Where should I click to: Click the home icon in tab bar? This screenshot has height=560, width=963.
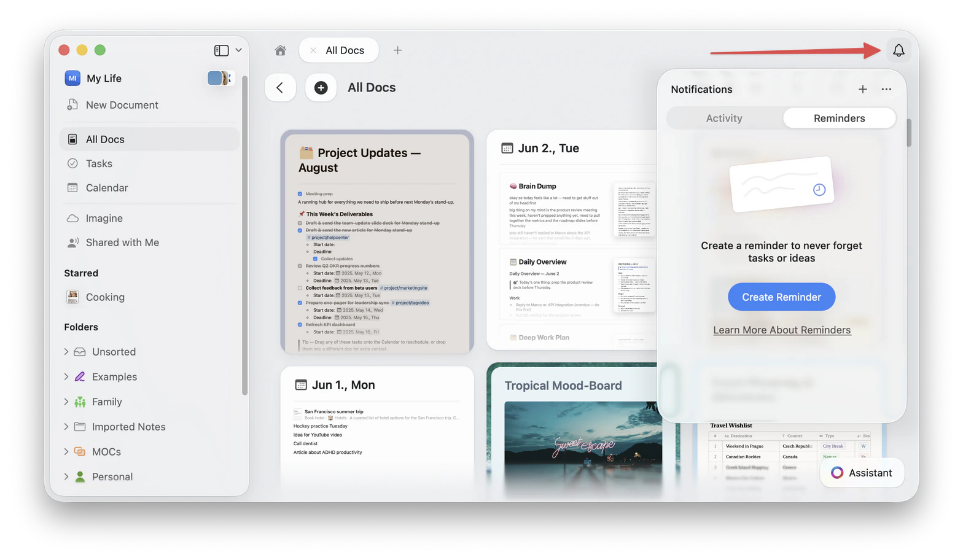[280, 50]
